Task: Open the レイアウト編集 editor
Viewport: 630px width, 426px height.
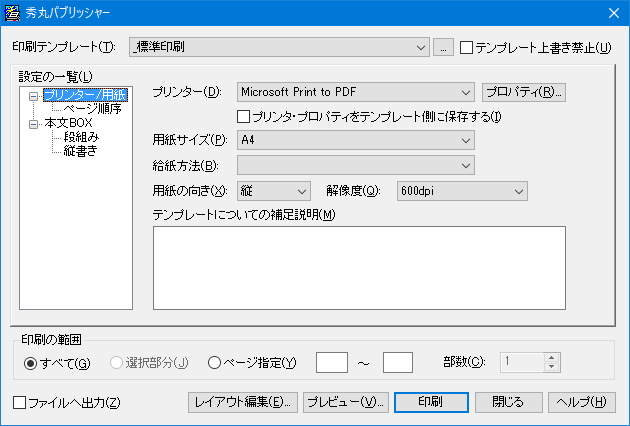Action: point(243,402)
